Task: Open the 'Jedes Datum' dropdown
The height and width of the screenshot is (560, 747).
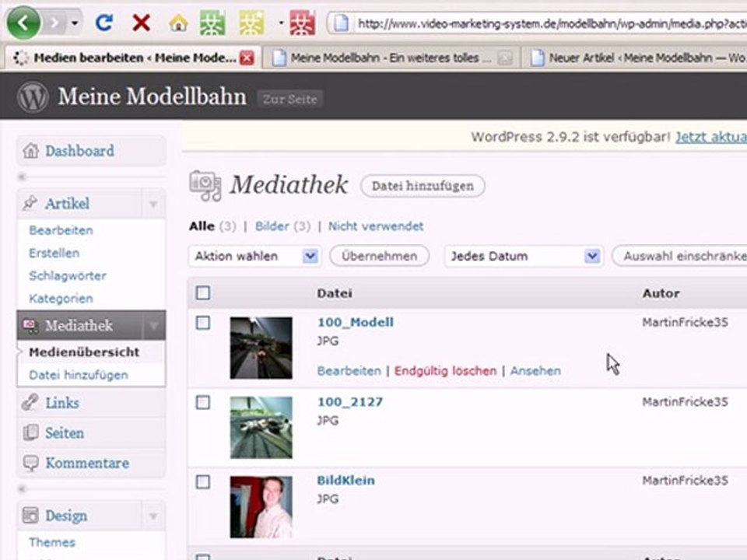Action: pyautogui.click(x=524, y=256)
